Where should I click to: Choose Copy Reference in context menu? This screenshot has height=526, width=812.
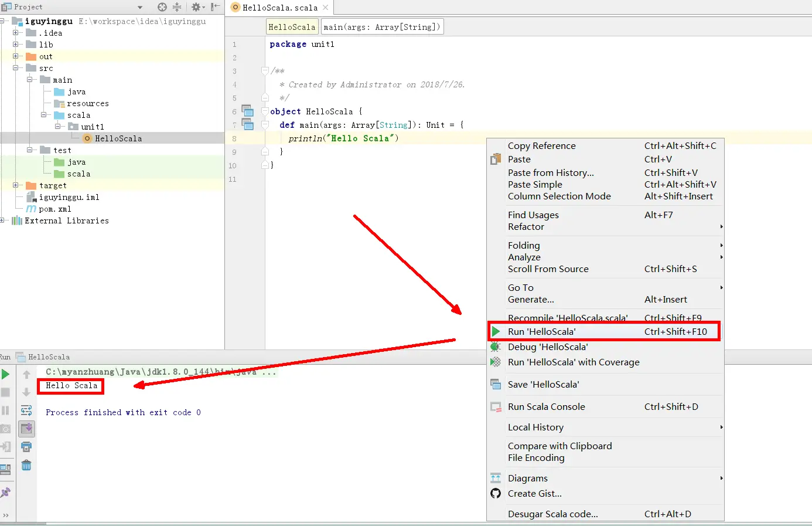[x=605, y=145]
